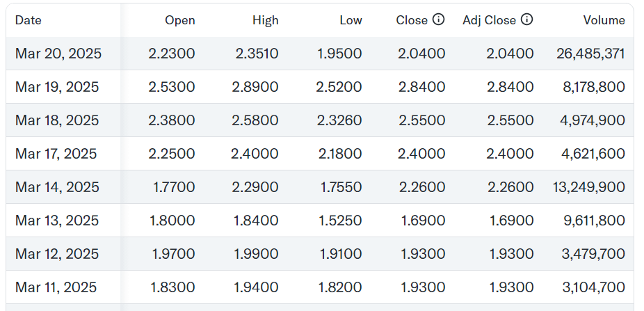Screen dimensions: 644x311
Task: Click the Mar 20, 2025 date cell
Action: pyautogui.click(x=58, y=54)
